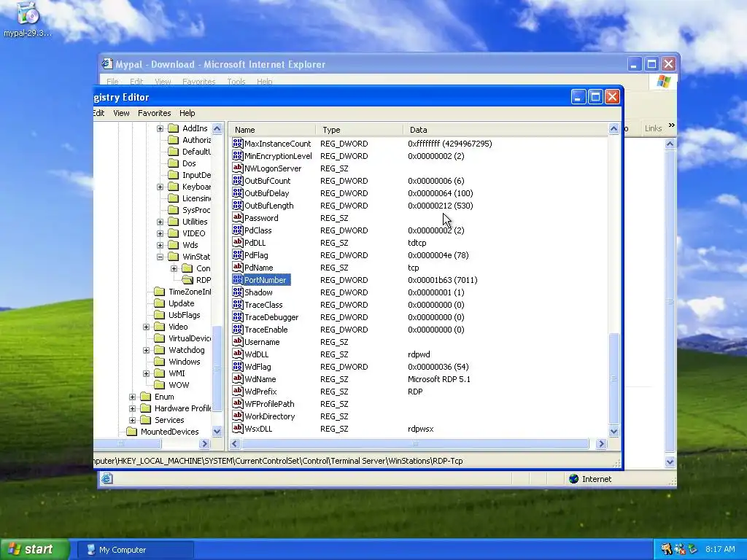Image resolution: width=747 pixels, height=560 pixels.
Task: Click the Internet Explorer page scroll-down arrow
Action: (670, 462)
